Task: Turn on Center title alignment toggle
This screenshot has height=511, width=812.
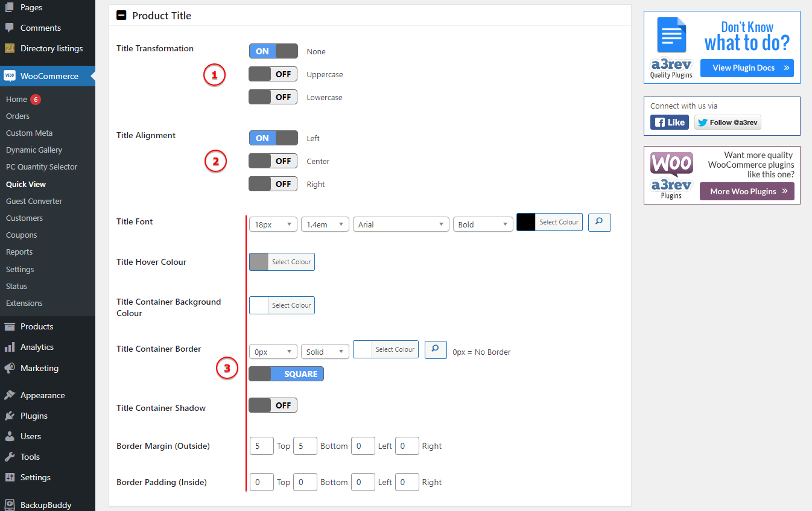Action: pyautogui.click(x=273, y=161)
